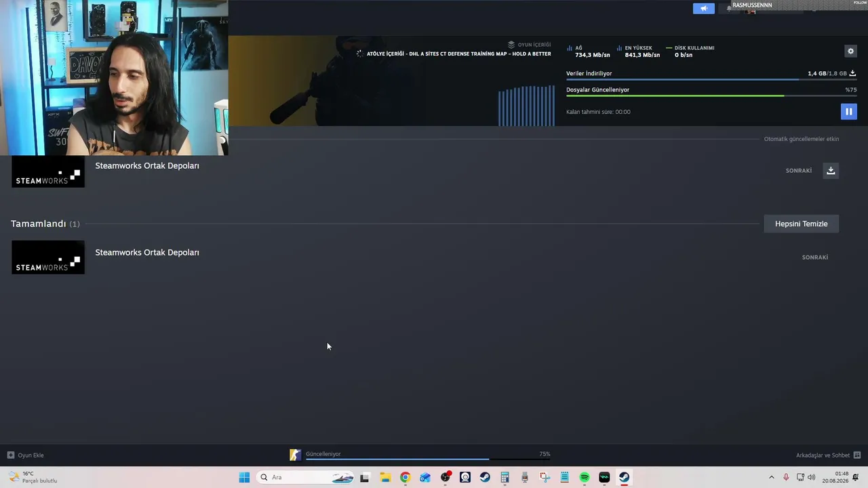Open Task View on the taskbar
This screenshot has height=488, width=868.
364,477
